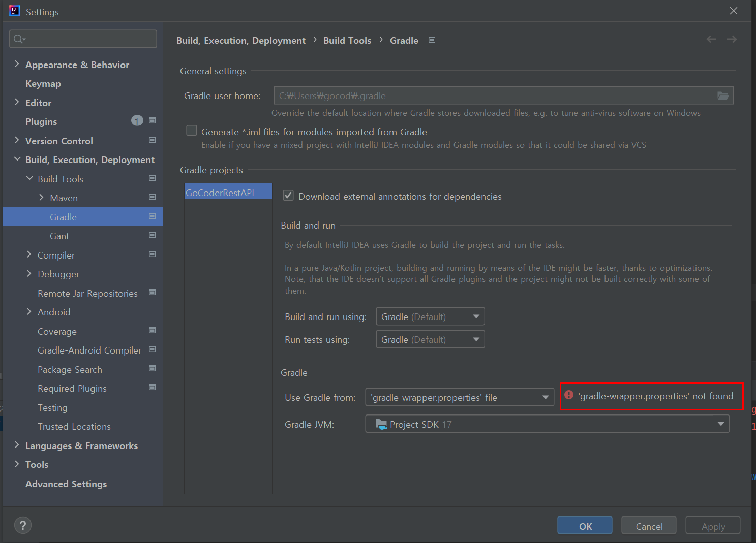Expand the Android node

point(29,311)
